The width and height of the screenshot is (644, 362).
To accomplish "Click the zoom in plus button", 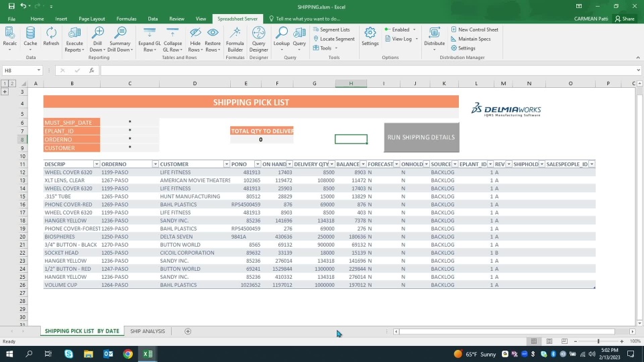I will (x=622, y=341).
